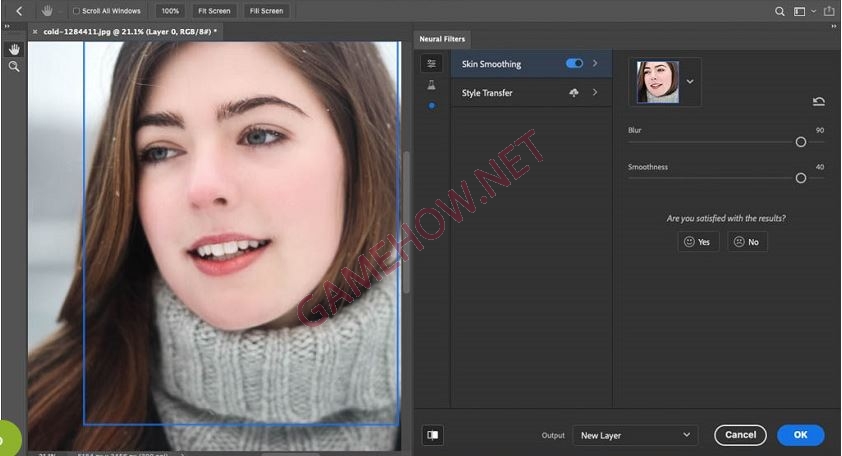The image size is (842, 456).
Task: Click the share export icon
Action: [x=829, y=11]
